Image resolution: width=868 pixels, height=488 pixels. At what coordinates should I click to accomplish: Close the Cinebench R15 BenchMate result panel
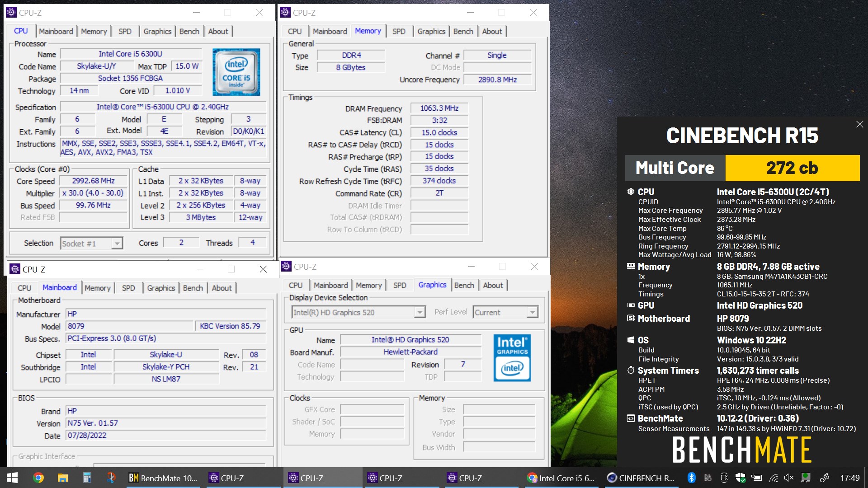(859, 124)
